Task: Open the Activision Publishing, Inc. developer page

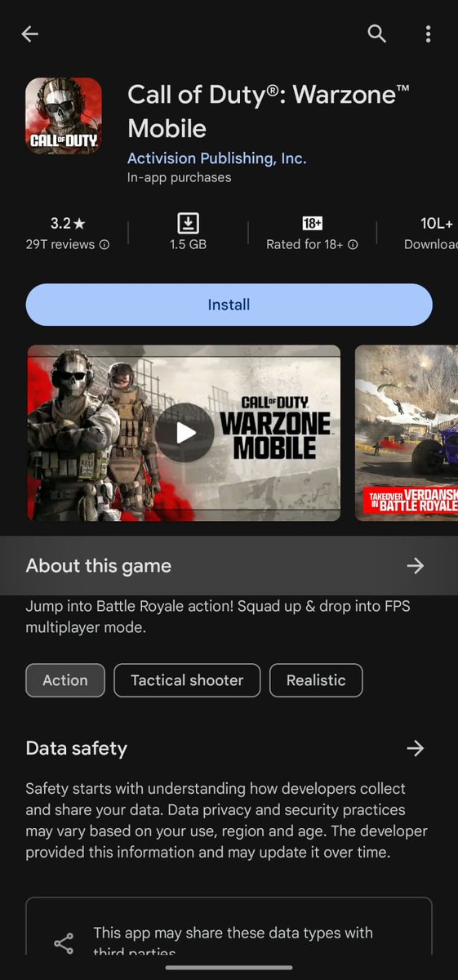Action: pyautogui.click(x=217, y=158)
